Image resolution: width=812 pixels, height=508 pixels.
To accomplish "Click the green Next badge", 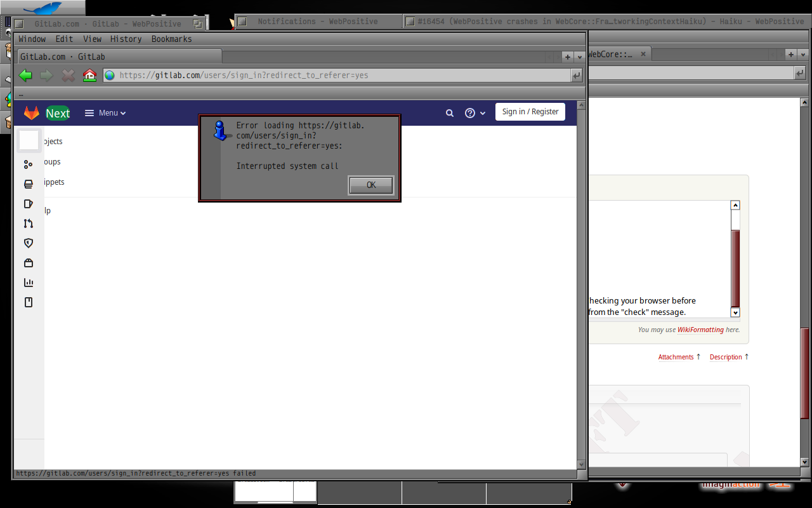I will [x=58, y=113].
